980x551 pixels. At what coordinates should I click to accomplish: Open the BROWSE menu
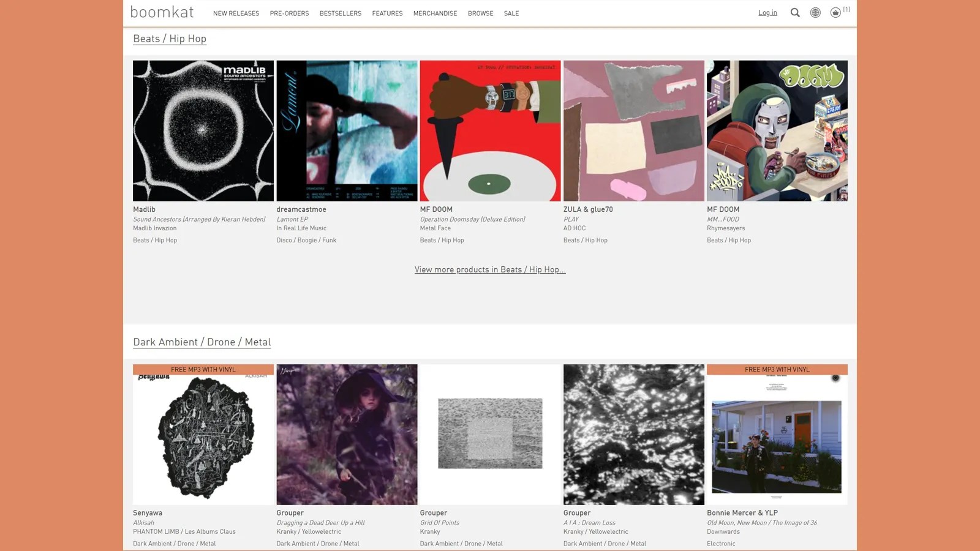point(480,13)
